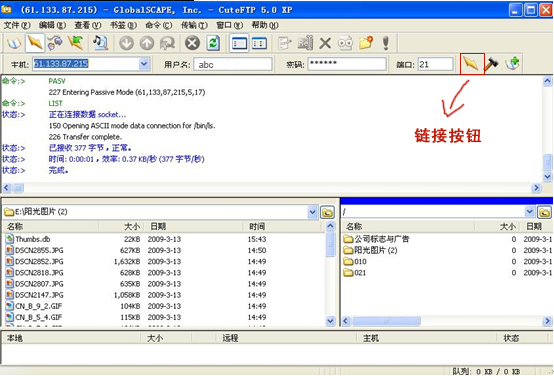This screenshot has width=554, height=376.
Task: Expand the remote path dropdown
Action: 529,212
